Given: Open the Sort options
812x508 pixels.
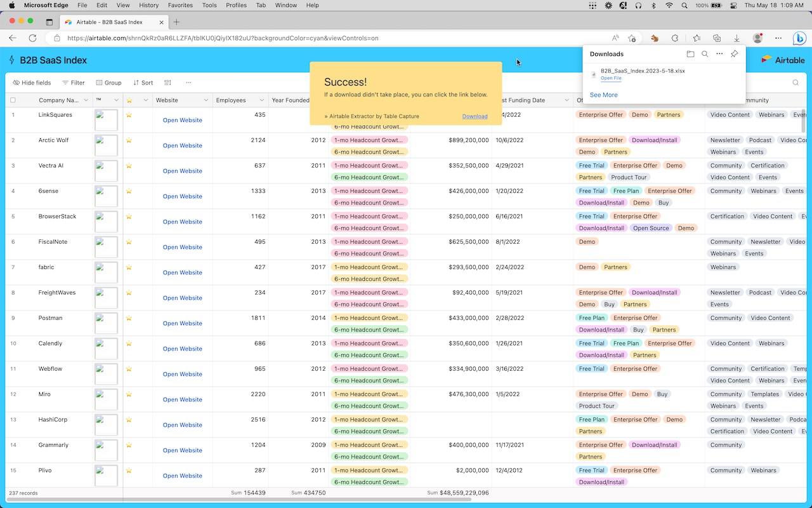Looking at the screenshot, I should point(143,83).
